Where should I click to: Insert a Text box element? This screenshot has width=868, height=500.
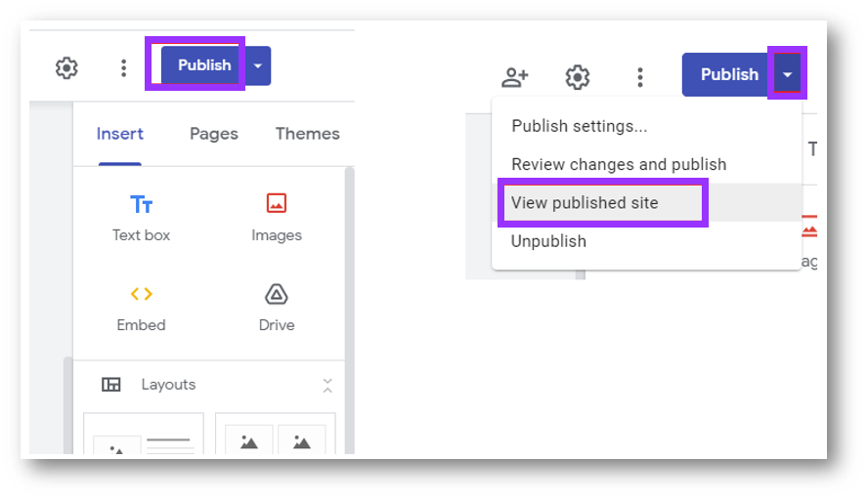point(141,217)
